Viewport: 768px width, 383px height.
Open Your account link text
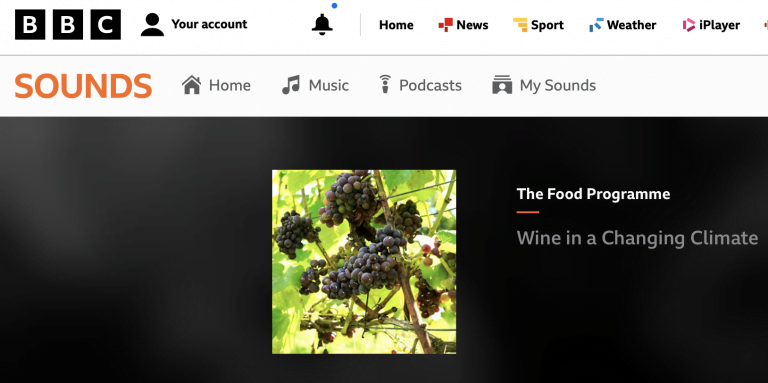point(209,24)
